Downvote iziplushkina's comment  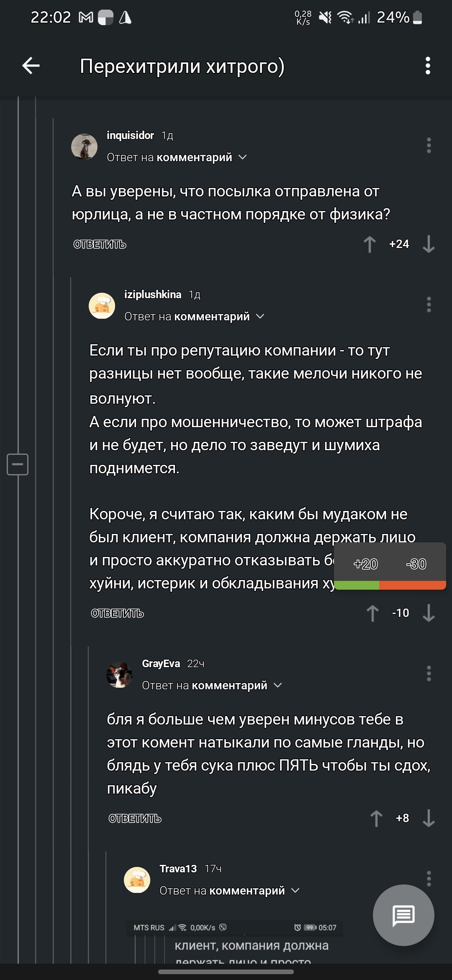[x=429, y=613]
